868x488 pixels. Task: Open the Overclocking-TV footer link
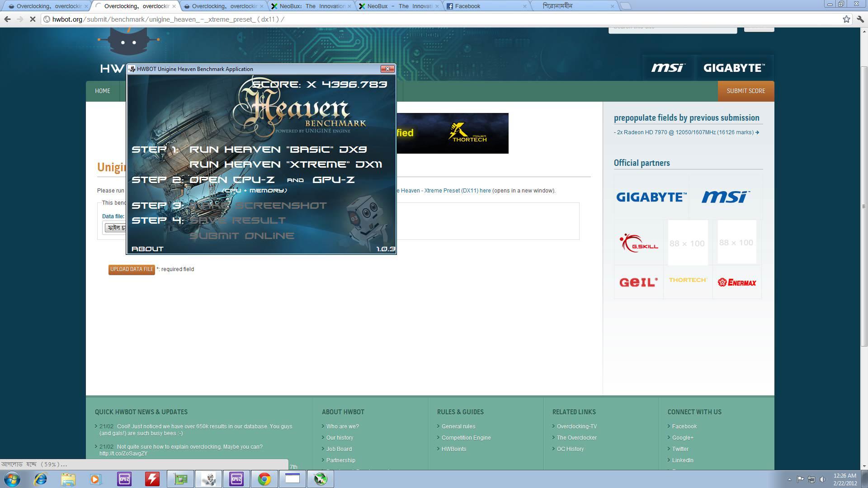pos(576,427)
